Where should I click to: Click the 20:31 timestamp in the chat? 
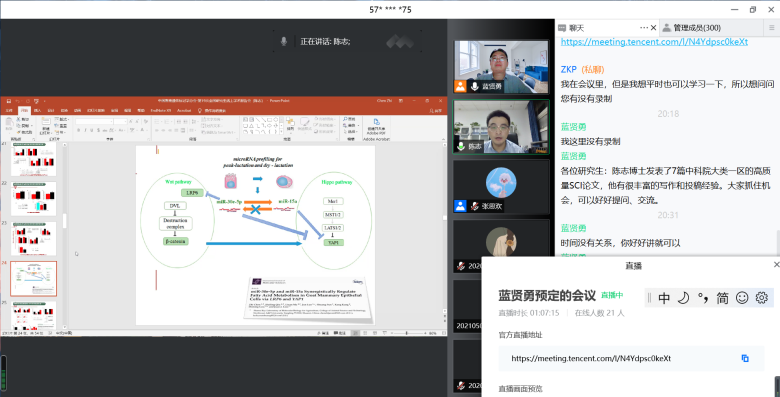tap(668, 215)
